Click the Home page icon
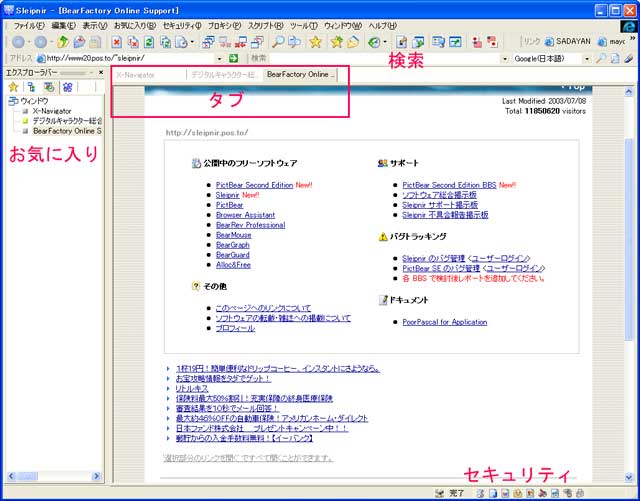The height and width of the screenshot is (501, 640). pyautogui.click(x=79, y=42)
